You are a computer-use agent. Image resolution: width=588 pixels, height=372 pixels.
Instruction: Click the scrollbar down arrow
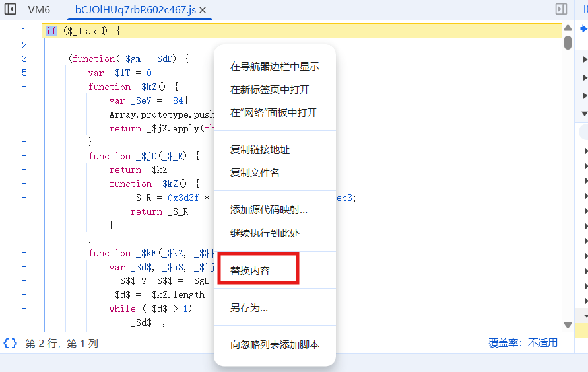(568, 324)
